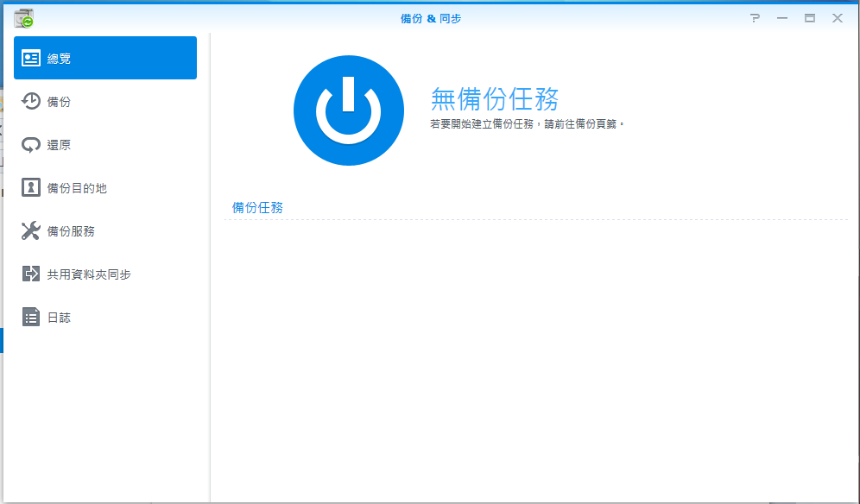Open the 日誌 log section
The width and height of the screenshot is (860, 504).
pyautogui.click(x=105, y=318)
